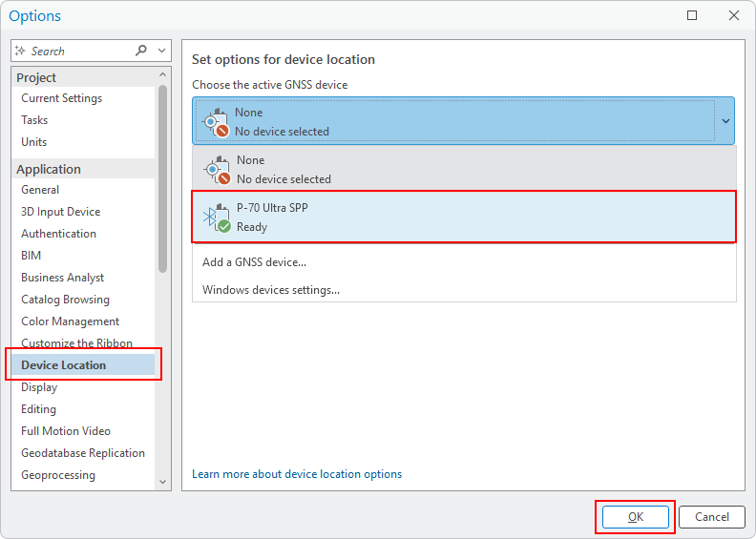The width and height of the screenshot is (756, 539).
Task: Select the P-70 Ultra SPP Bluetooth device icon
Action: 217,218
